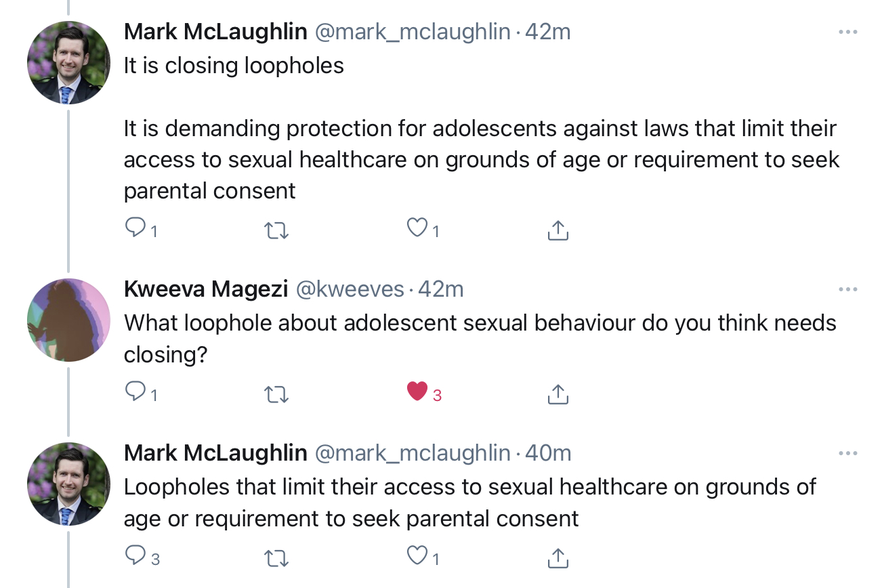This screenshot has width=882, height=588.
Task: Share Mark McLaughlin's first tweet
Action: 557,230
